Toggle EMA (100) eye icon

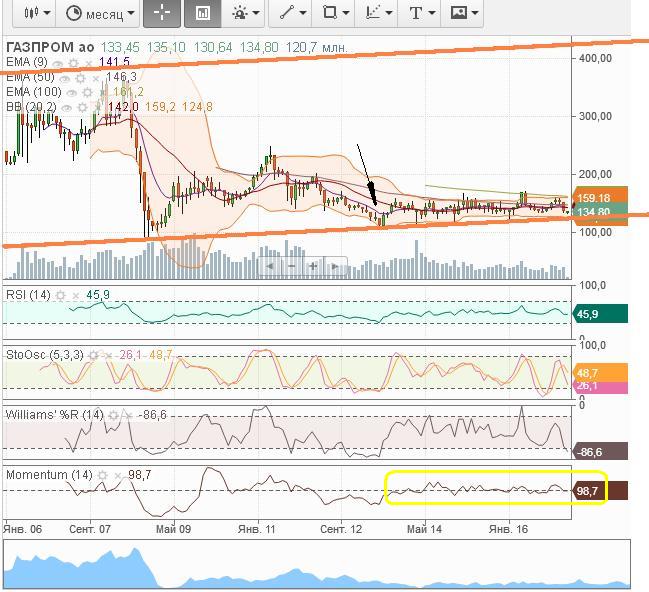[72, 93]
